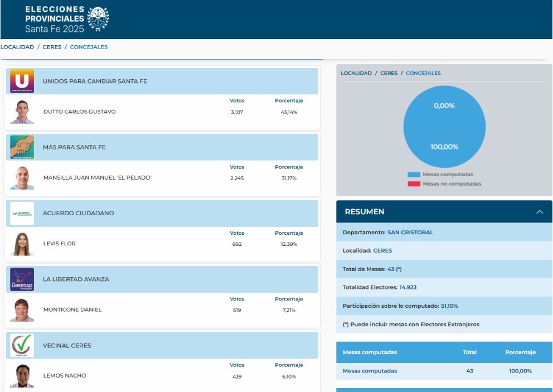The height and width of the screenshot is (392, 553).
Task: Open CERES in top breadcrumb
Action: 52,47
